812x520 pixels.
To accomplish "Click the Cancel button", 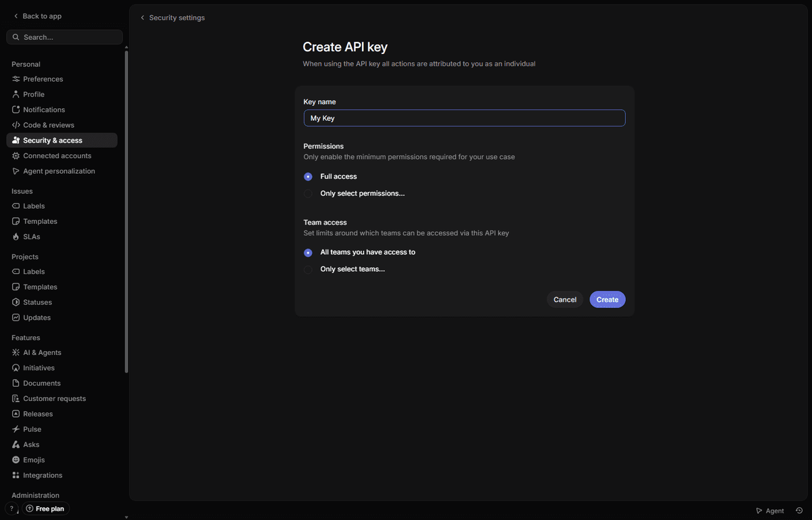I will point(565,300).
